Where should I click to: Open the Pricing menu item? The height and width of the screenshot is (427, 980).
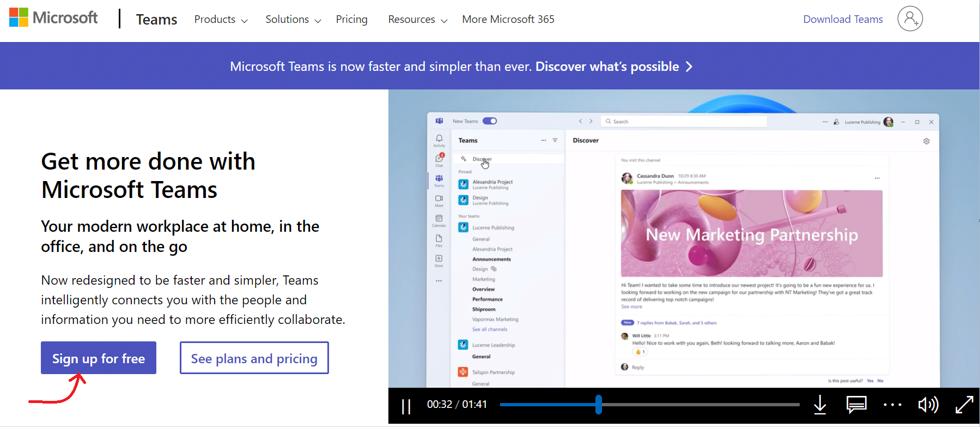(x=351, y=20)
